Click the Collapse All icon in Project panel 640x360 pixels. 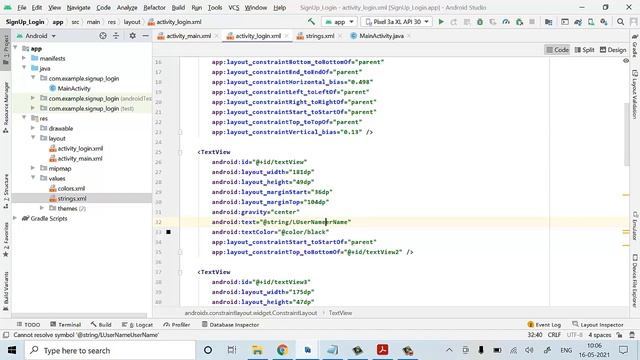116,36
